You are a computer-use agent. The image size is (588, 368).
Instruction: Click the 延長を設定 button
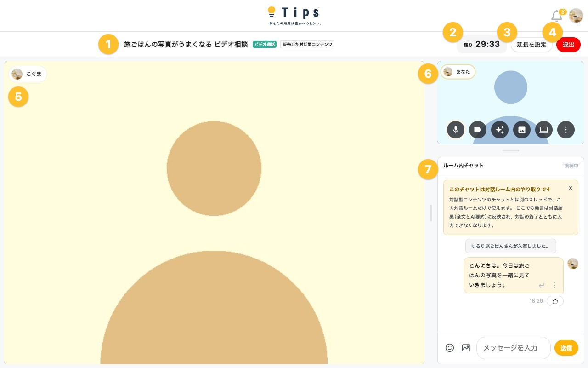tap(531, 45)
